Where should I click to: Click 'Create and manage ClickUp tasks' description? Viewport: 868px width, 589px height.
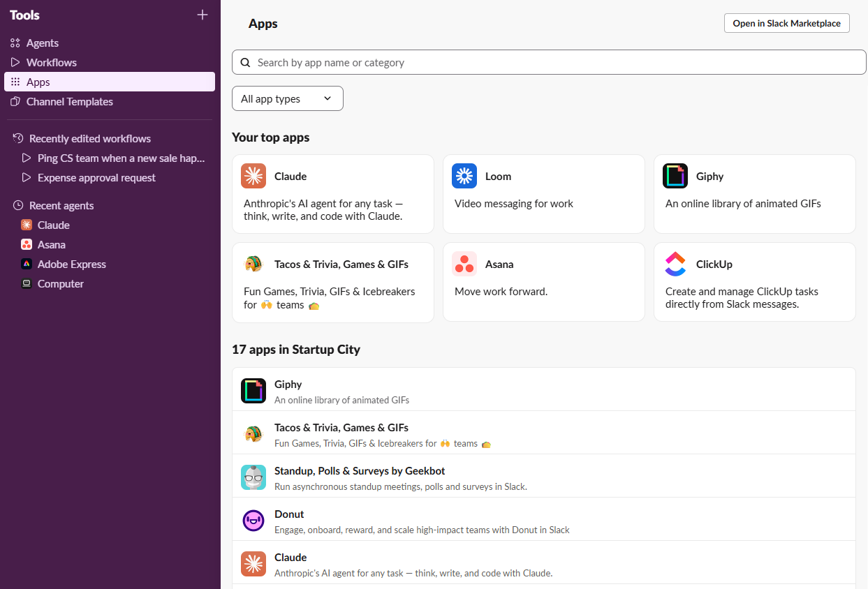(742, 298)
